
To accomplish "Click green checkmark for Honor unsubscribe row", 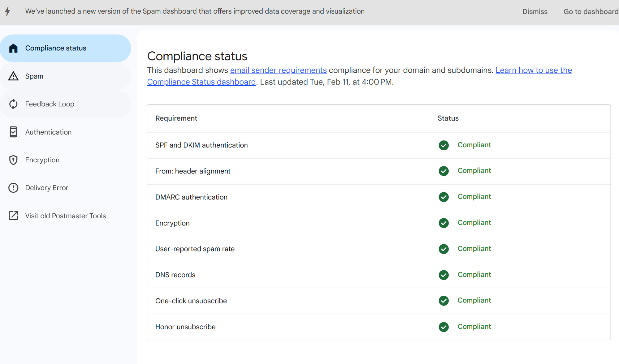I will click(444, 327).
